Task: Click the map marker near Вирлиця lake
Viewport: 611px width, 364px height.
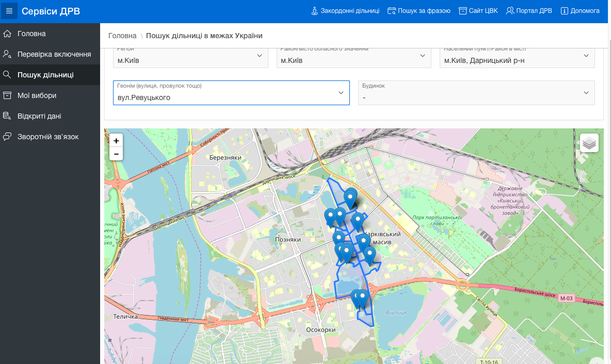Action: [363, 298]
